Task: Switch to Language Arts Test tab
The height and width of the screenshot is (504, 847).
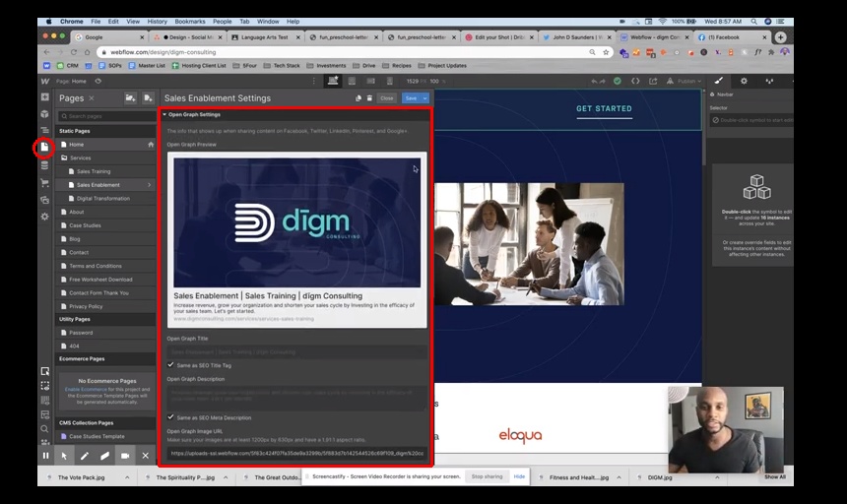Action: 266,37
